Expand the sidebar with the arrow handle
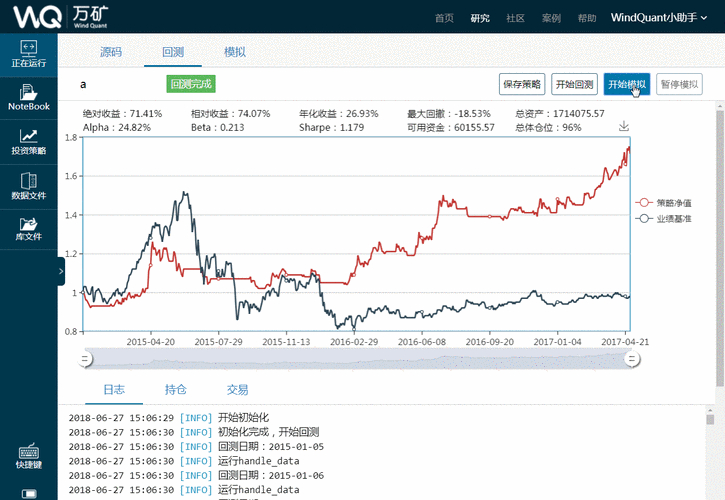 pyautogui.click(x=61, y=270)
